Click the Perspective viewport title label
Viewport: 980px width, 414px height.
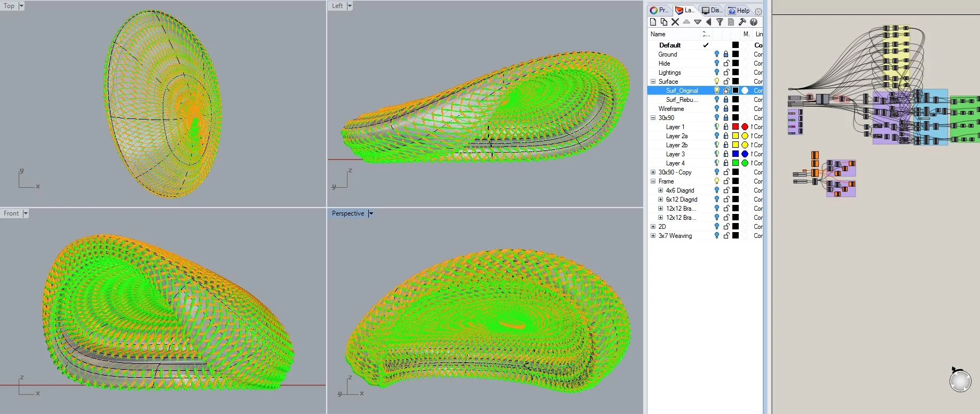click(x=348, y=213)
